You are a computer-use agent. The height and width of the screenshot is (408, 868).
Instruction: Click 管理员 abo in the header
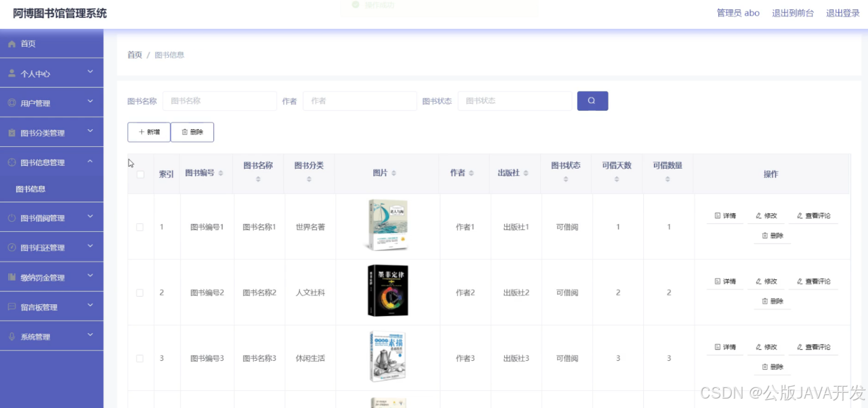click(738, 13)
